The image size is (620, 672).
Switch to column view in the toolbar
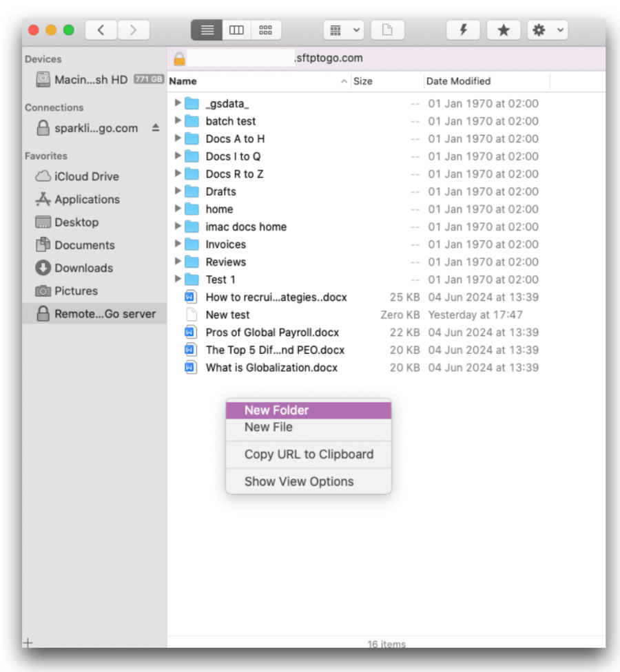(237, 30)
